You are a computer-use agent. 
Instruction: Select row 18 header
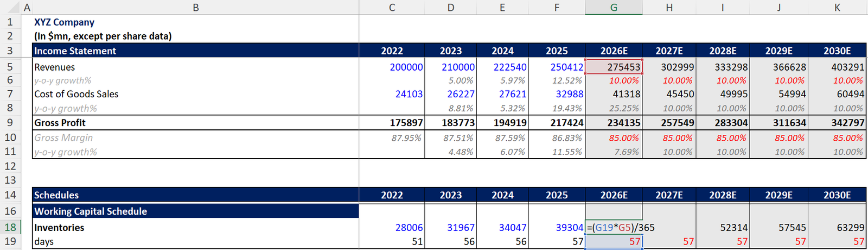10,227
